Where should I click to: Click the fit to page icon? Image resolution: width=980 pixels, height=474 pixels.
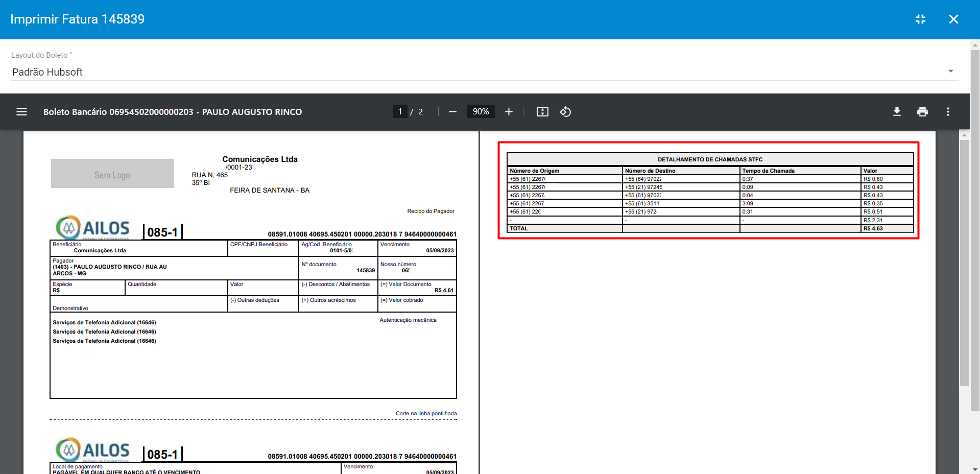click(542, 111)
